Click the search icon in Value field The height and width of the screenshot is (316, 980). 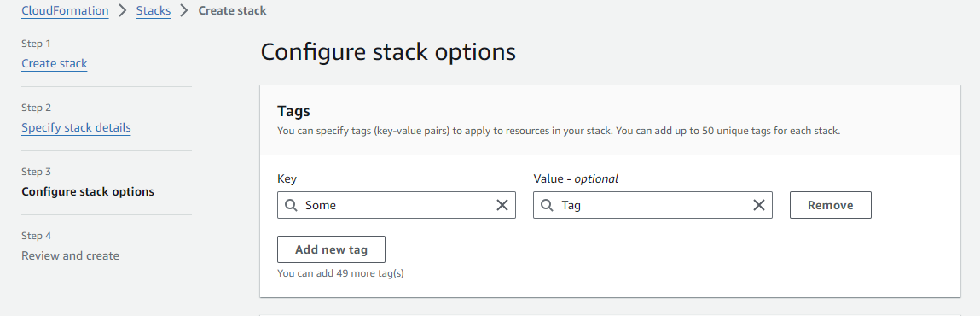[547, 205]
